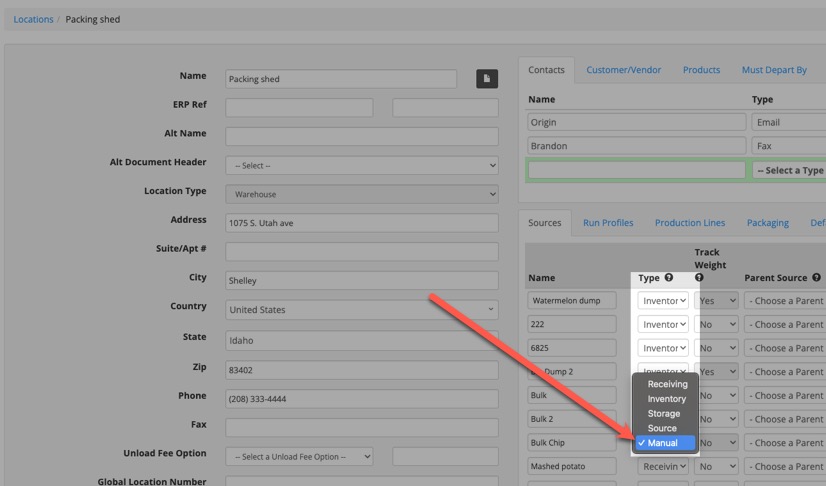
Task: Open the Unload Fee Option dropdown
Action: point(299,457)
